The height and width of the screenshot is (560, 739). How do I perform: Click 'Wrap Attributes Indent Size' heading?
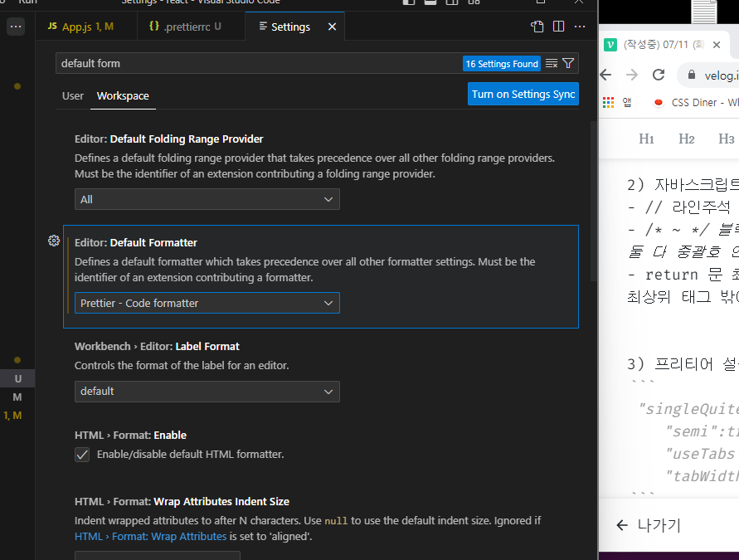tap(221, 502)
